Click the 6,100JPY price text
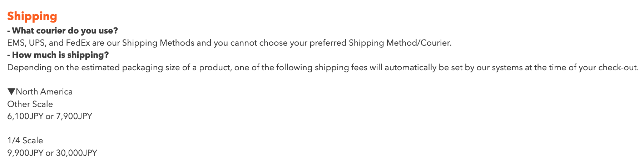Image resolution: width=644 pixels, height=164 pixels. point(25,116)
